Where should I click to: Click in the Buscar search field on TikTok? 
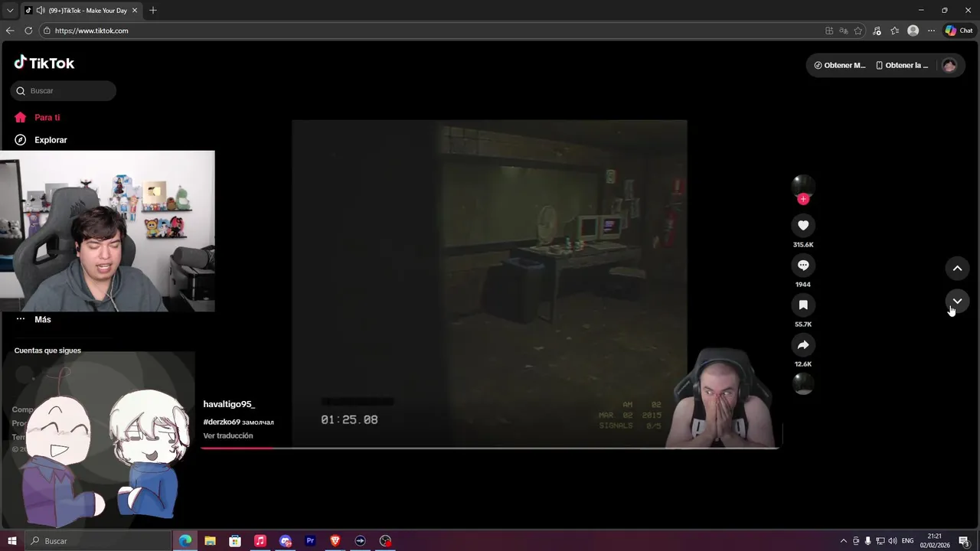click(x=64, y=90)
